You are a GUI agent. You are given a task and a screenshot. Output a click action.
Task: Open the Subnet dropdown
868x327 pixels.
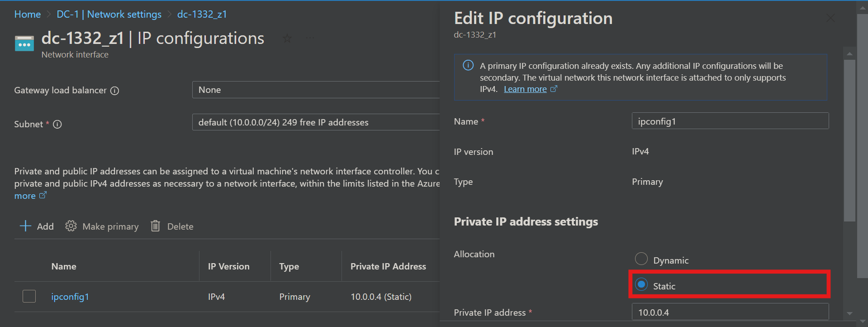coord(317,122)
